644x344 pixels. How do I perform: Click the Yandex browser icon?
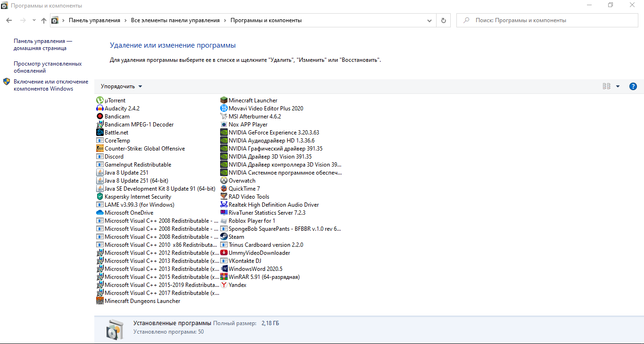[x=224, y=285]
